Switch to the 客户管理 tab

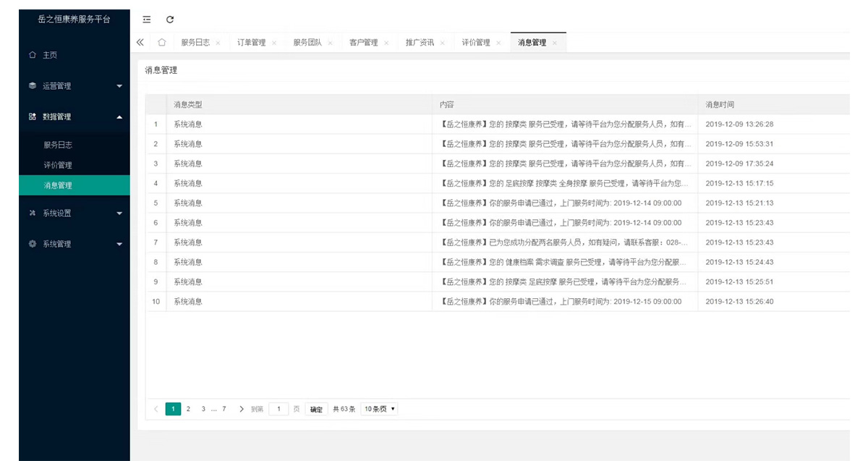tap(363, 43)
